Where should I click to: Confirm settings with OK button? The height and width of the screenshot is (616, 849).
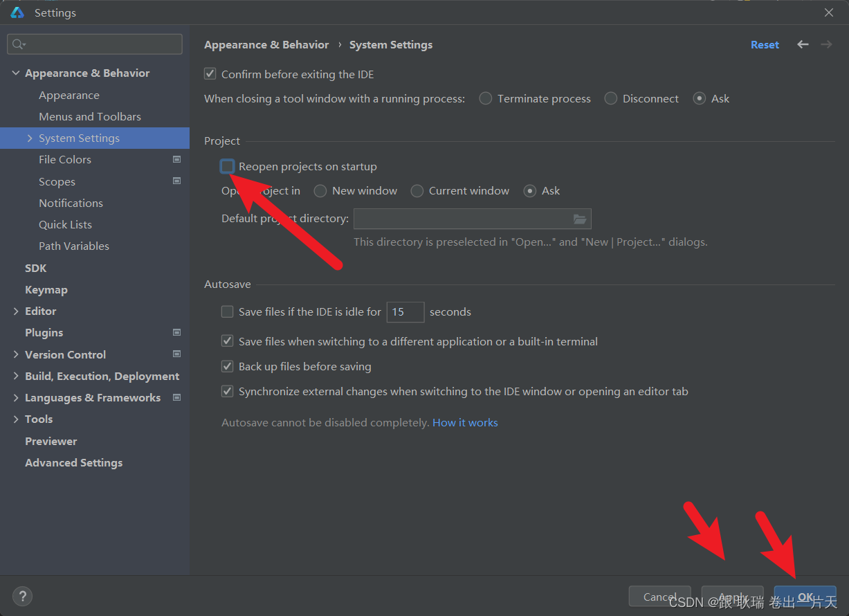(805, 597)
